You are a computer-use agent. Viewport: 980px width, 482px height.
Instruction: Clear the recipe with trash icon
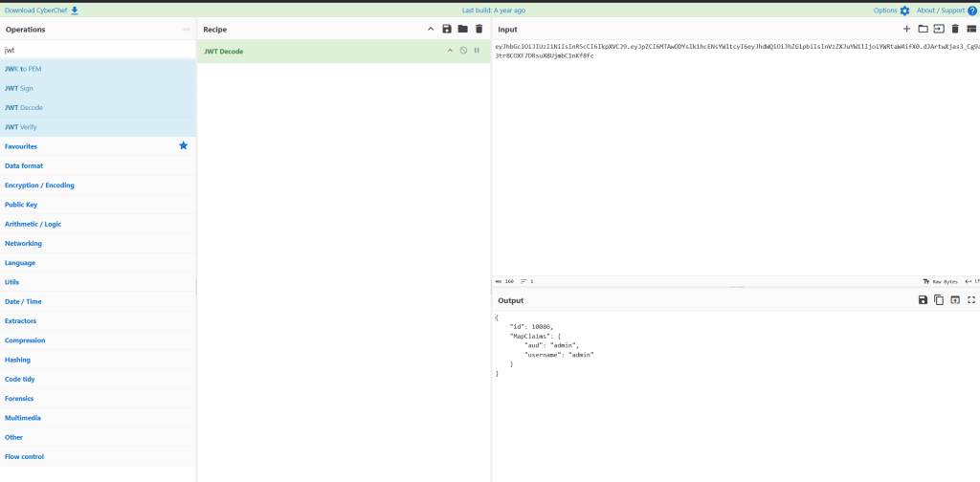(479, 30)
